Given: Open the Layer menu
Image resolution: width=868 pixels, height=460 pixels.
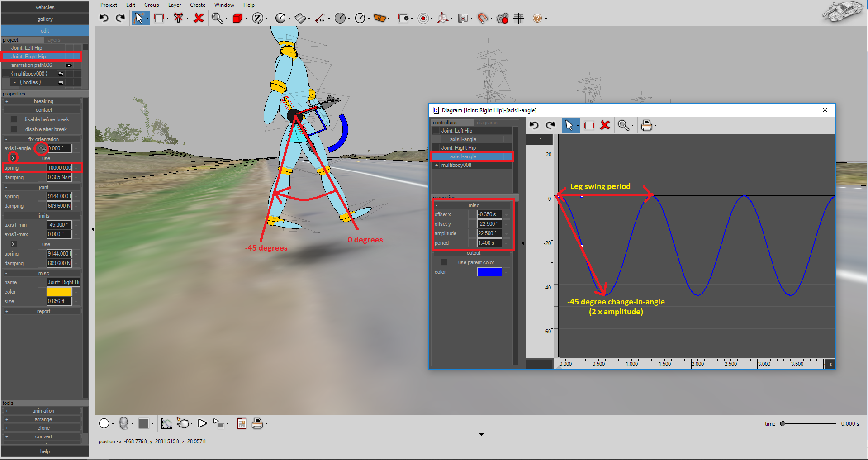Looking at the screenshot, I should [x=175, y=5].
